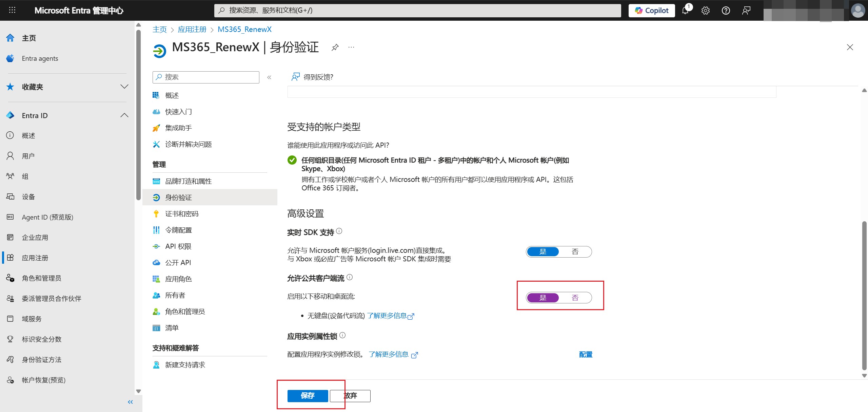868x412 pixels.
Task: Collapse the left portal navigation pane
Action: click(x=130, y=402)
